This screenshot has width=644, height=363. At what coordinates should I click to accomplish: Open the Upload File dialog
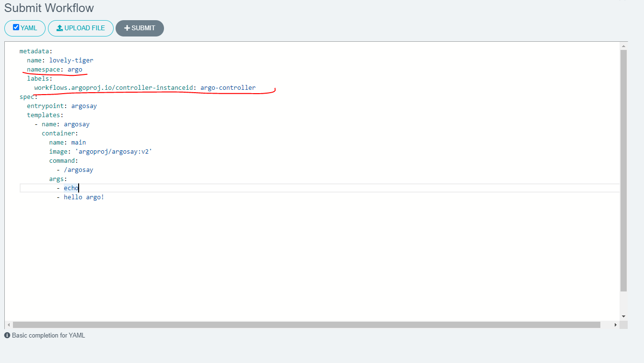pyautogui.click(x=81, y=28)
